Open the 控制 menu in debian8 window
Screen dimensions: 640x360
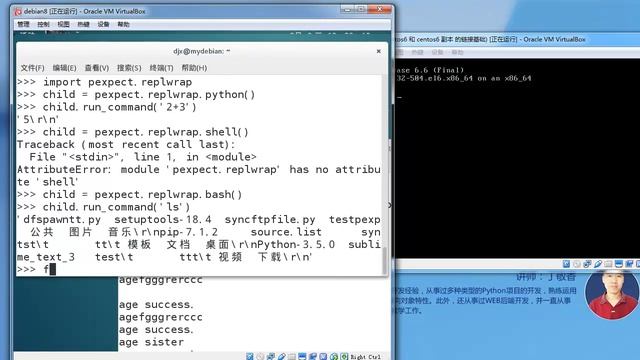43,24
